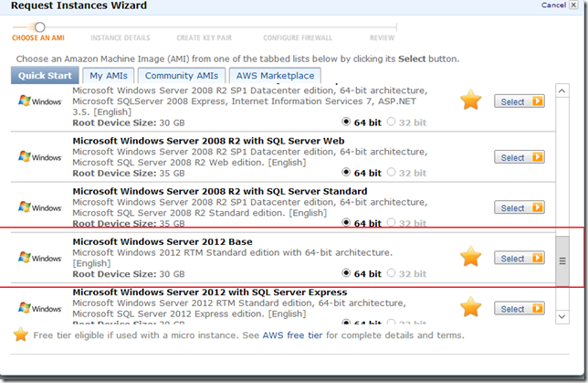Viewport: 588px width, 383px height.
Task: Click the Review wizard step
Action: [383, 37]
